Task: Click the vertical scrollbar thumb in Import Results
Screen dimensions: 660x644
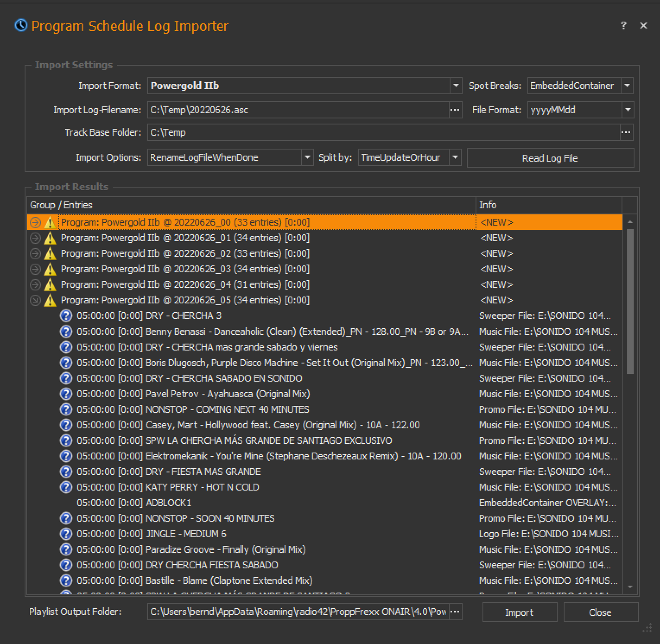Action: point(630,301)
